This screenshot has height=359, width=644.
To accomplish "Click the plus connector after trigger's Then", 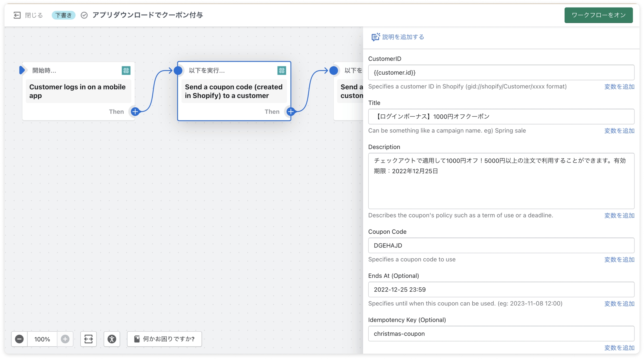I will pyautogui.click(x=135, y=112).
